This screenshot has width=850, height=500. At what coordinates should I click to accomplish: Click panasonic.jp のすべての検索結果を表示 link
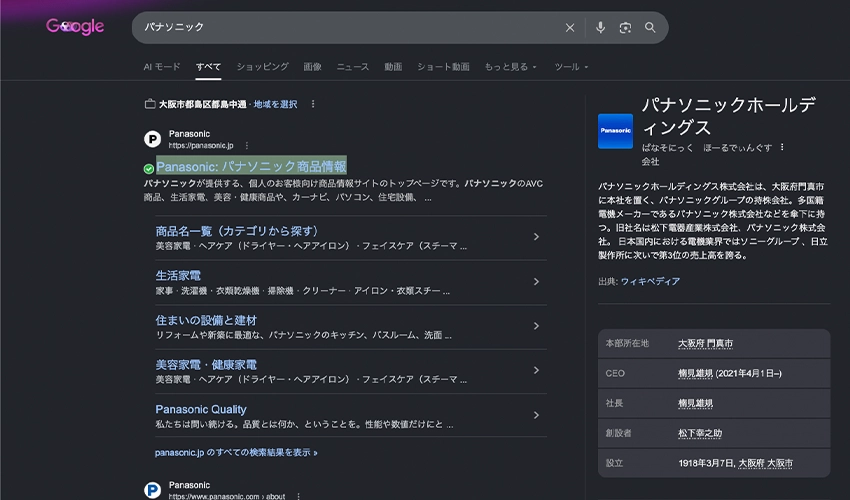[236, 452]
